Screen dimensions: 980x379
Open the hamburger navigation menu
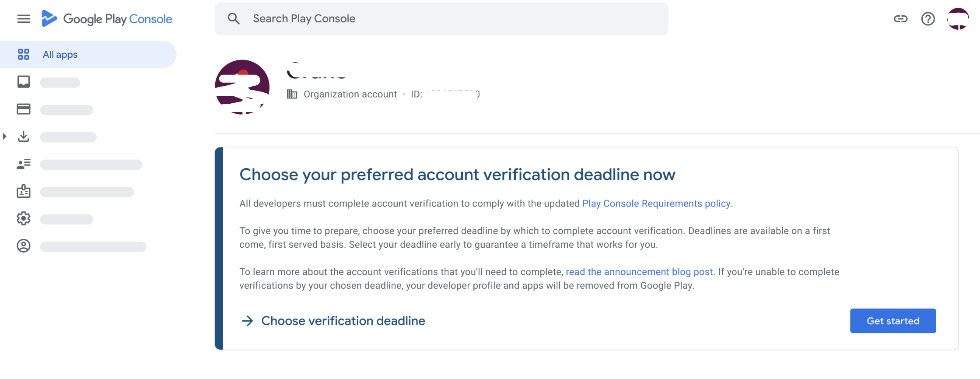point(24,19)
